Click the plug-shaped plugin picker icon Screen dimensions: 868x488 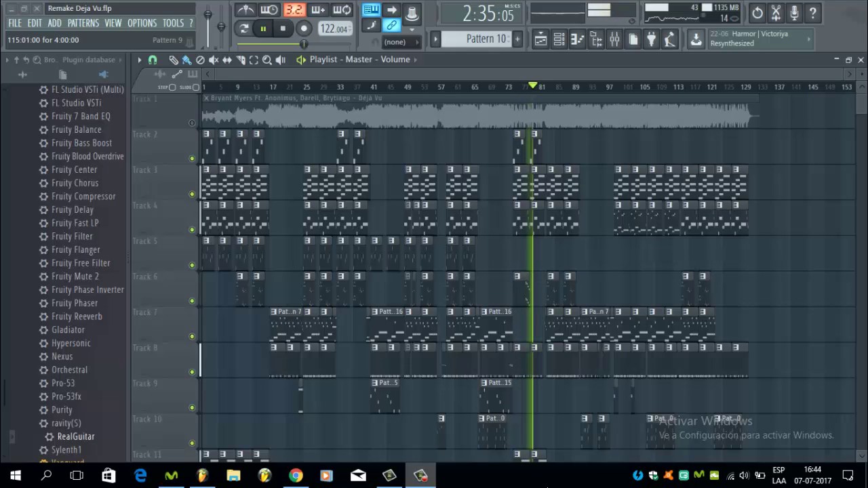point(651,39)
